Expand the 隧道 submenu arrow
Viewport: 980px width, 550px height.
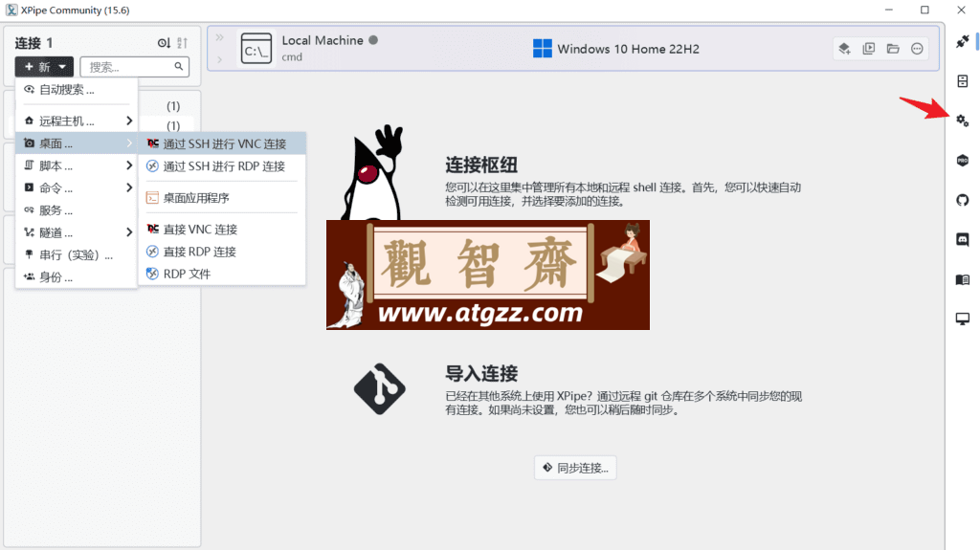tap(129, 232)
